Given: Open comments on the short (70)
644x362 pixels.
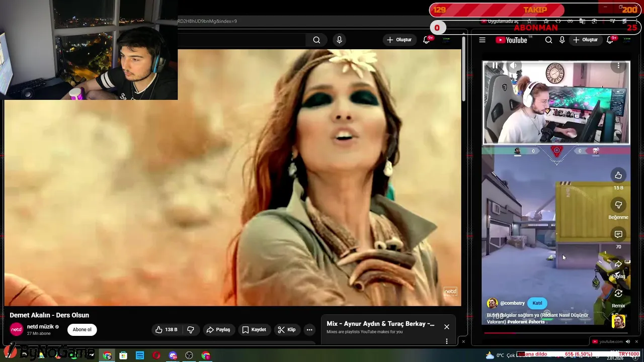Looking at the screenshot, I should tap(618, 234).
